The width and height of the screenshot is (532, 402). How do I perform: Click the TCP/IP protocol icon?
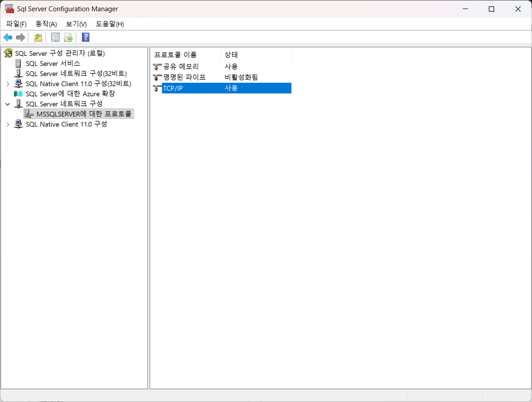(157, 88)
